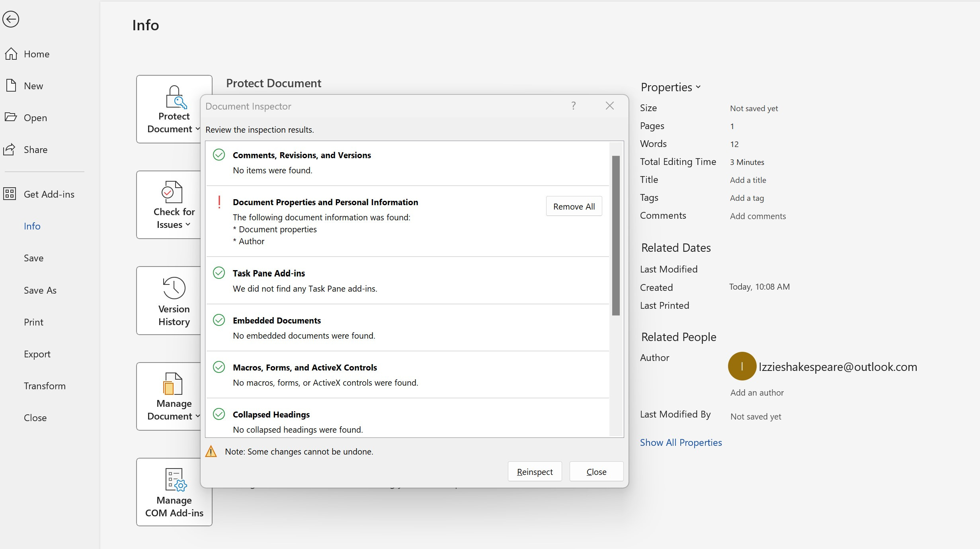Click the Get Add-ins grid icon
Viewport: 980px width, 549px height.
(x=10, y=194)
